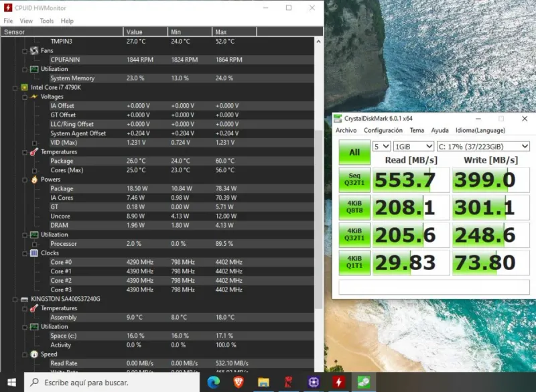536x392 pixels.
Task: Collapse the Powers group
Action: pyautogui.click(x=25, y=180)
